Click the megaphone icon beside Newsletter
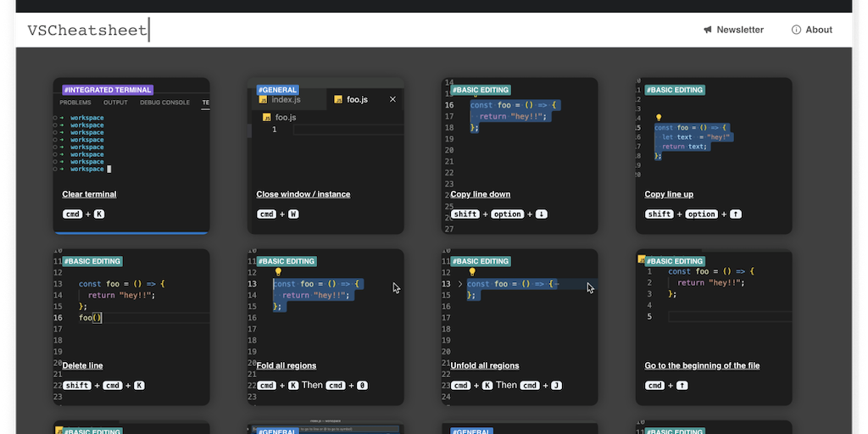Viewport: 868px width, 434px height. point(708,30)
